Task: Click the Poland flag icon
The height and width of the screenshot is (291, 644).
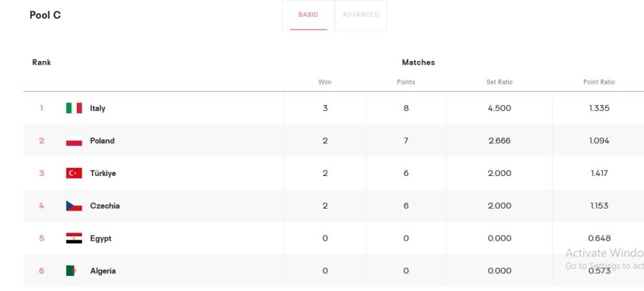Action: [x=74, y=141]
